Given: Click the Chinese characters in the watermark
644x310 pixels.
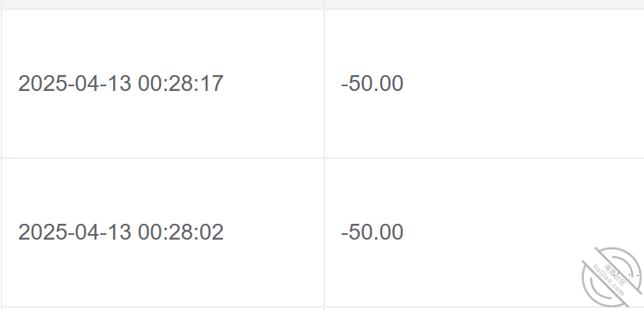Looking at the screenshot, I should click(x=616, y=274).
